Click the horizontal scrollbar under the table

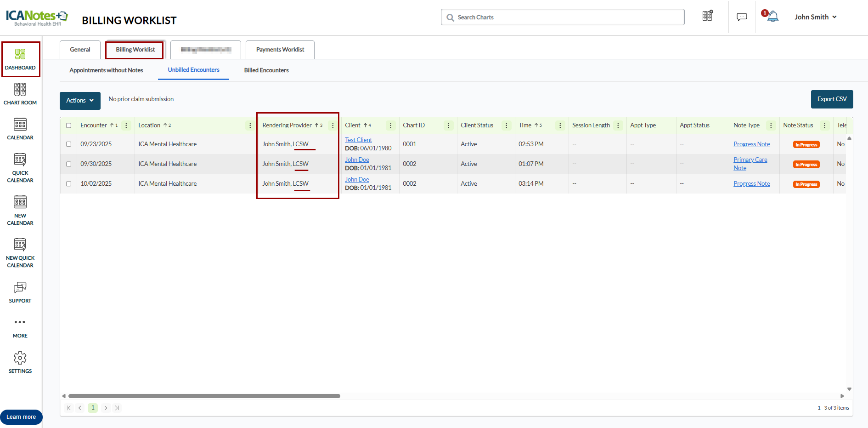204,396
